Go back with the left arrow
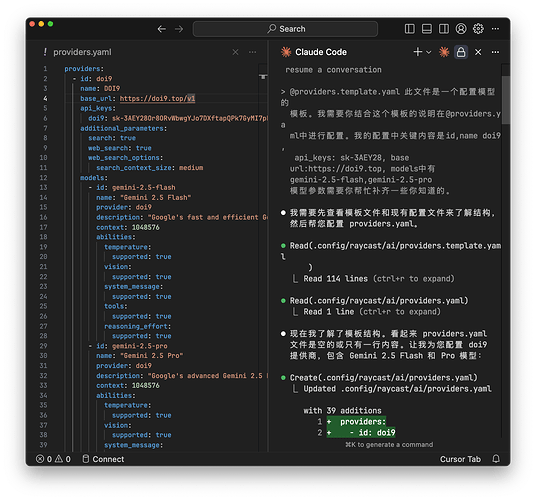Viewport: 536px width, 500px height. tap(162, 29)
